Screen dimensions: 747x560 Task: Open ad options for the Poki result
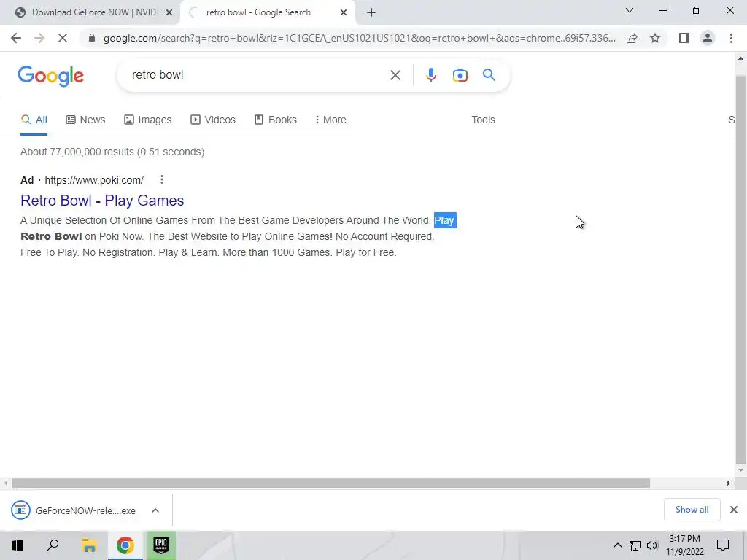tap(162, 179)
